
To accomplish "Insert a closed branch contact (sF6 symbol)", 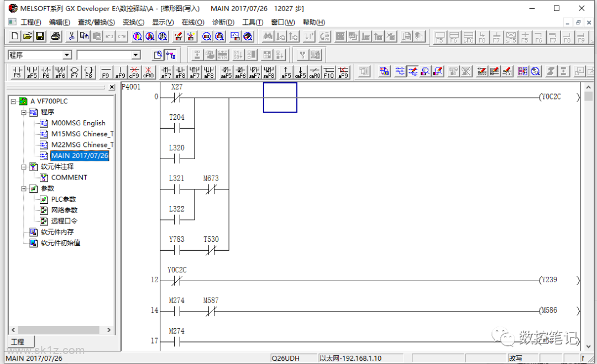I will (60, 71).
